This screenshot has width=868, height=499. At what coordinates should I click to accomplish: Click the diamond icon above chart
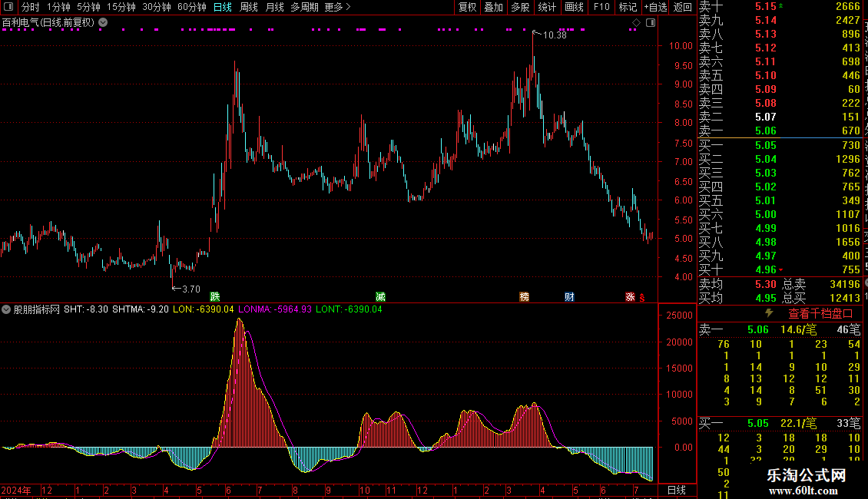click(x=636, y=23)
